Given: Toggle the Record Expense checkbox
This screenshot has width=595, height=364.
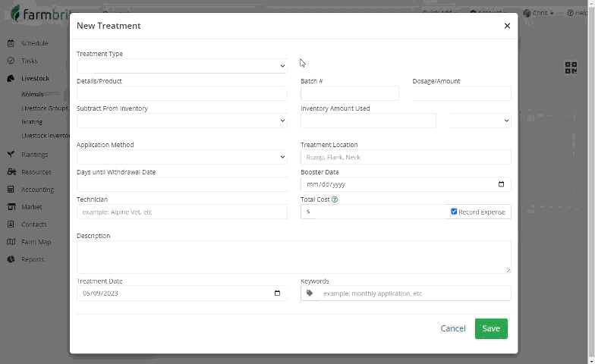Looking at the screenshot, I should [x=454, y=212].
